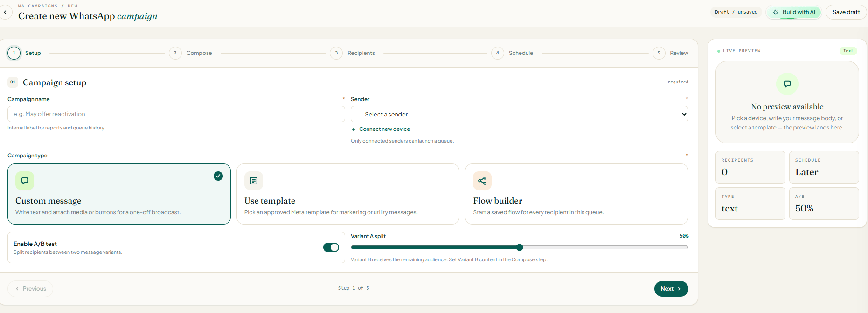This screenshot has width=868, height=313.
Task: Click the back arrow beside WA Campaigns
Action: click(x=5, y=12)
